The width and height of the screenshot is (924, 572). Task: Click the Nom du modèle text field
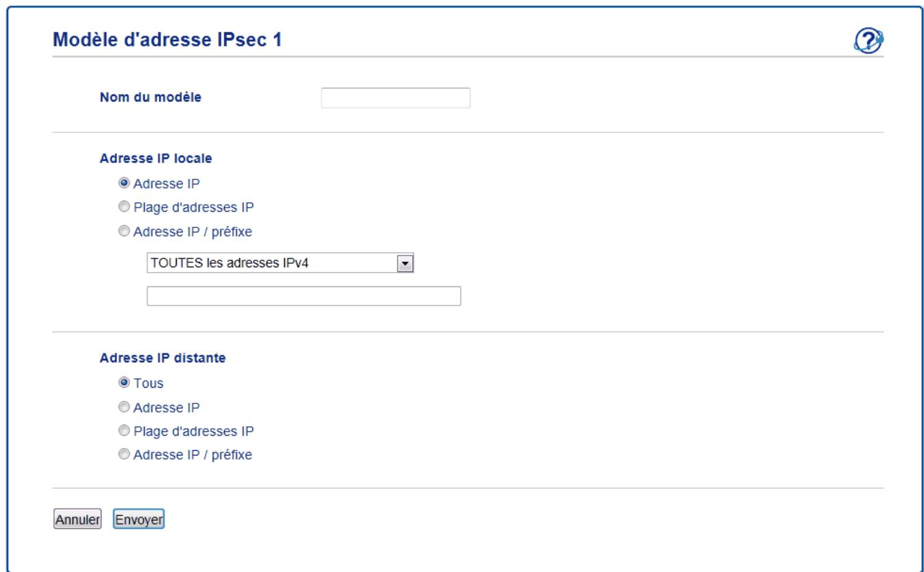point(396,98)
